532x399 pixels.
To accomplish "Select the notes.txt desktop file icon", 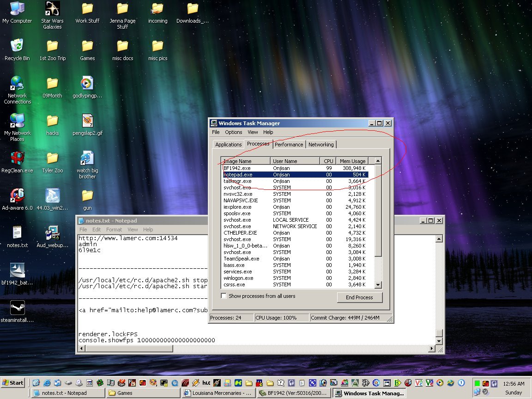I will tap(17, 233).
